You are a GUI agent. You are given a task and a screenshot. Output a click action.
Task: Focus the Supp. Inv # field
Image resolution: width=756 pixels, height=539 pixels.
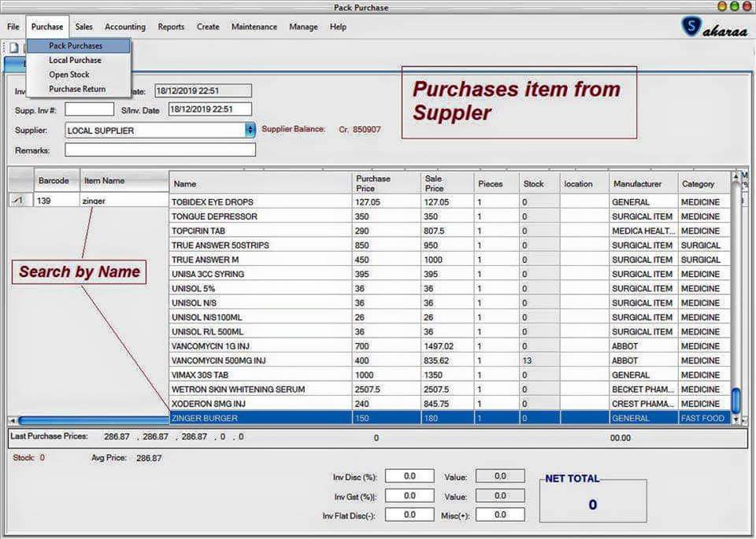tap(89, 109)
